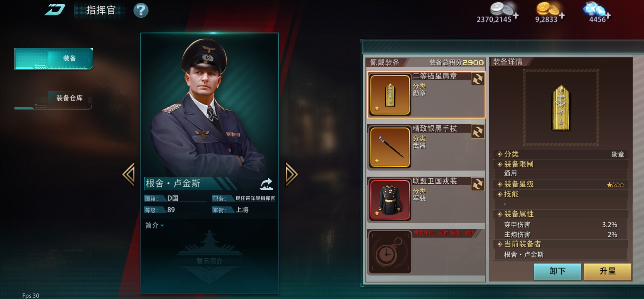Add silver coins via plus icon
Screen dimensions: 644x299
coord(516,16)
